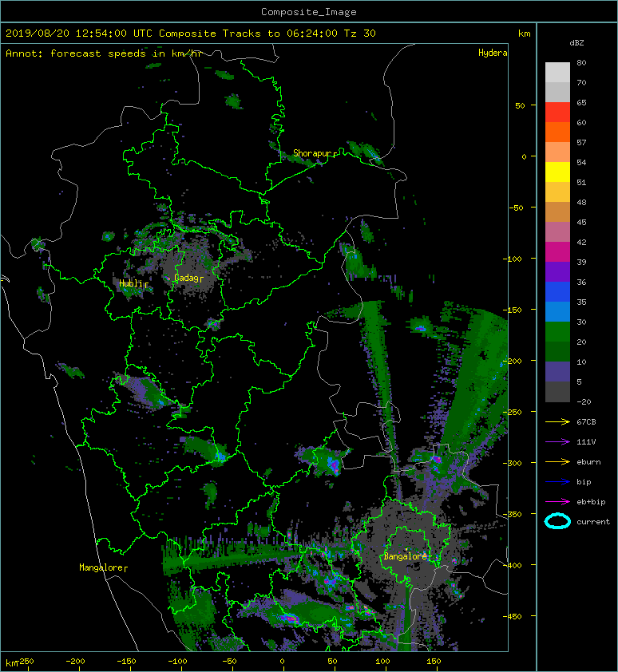Click the Hydera label at map corner
This screenshot has height=672, width=618.
click(x=493, y=53)
